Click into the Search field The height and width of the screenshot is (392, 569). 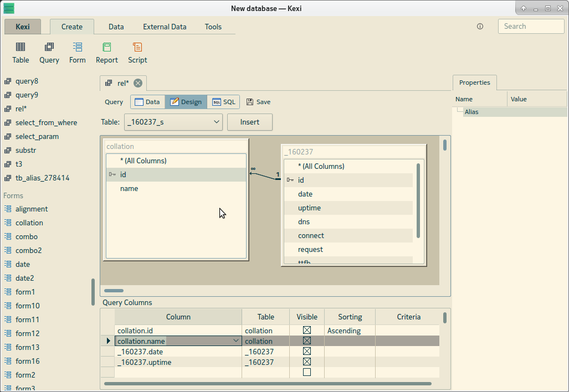[531, 27]
